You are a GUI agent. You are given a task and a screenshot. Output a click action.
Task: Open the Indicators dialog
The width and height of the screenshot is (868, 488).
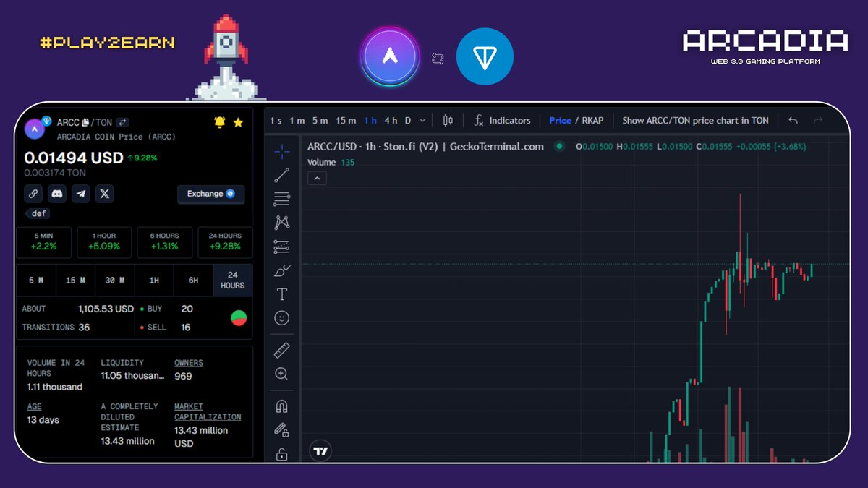point(502,121)
